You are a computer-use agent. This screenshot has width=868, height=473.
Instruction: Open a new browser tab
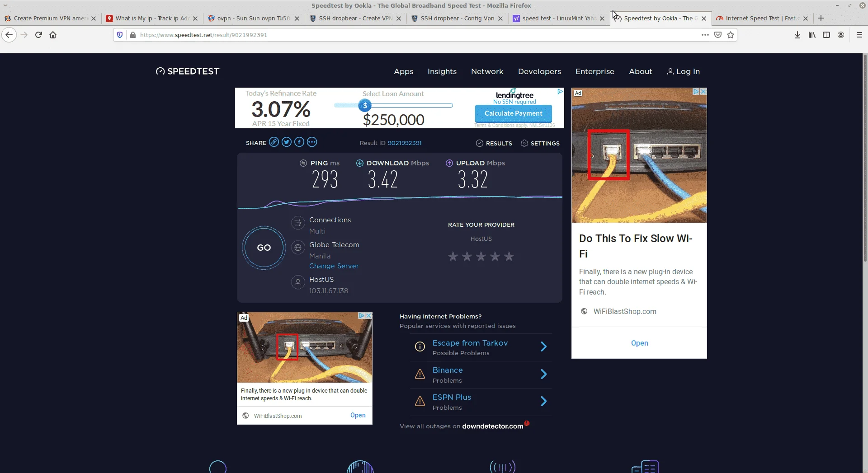pos(821,18)
